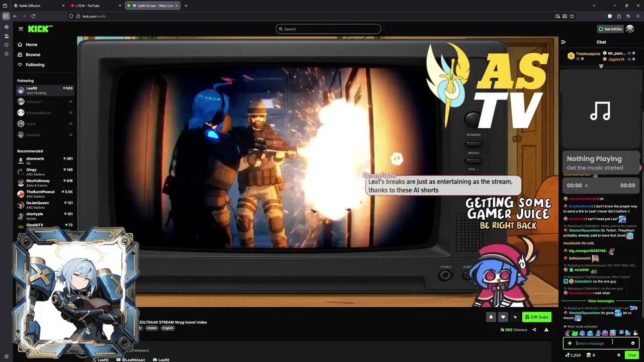
Task: Open Following in sidebar
Action: click(35, 65)
